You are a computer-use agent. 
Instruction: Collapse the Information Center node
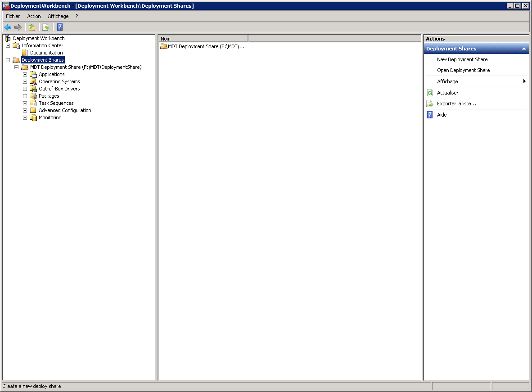pos(8,45)
